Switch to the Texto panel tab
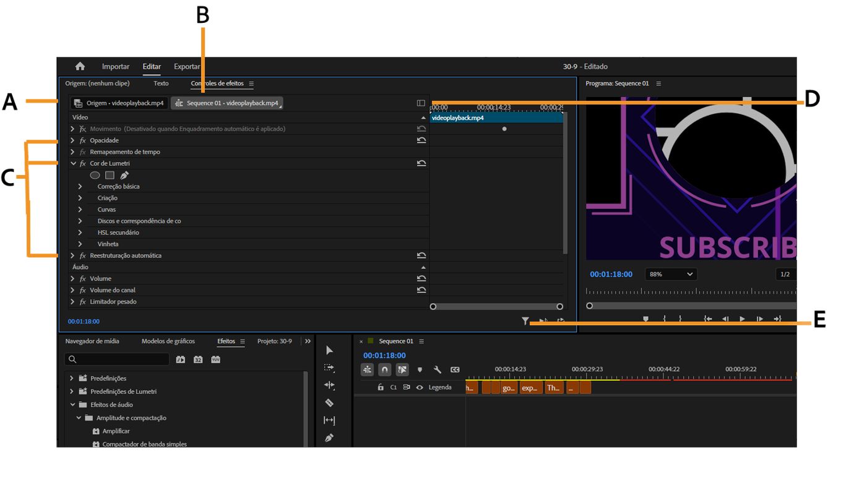Viewport: 854px width, 504px height. point(161,83)
